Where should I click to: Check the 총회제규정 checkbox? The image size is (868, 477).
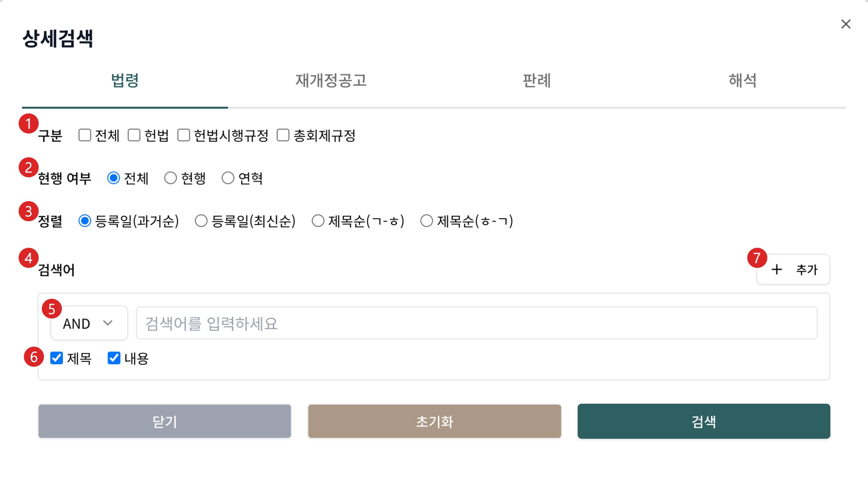pos(283,135)
